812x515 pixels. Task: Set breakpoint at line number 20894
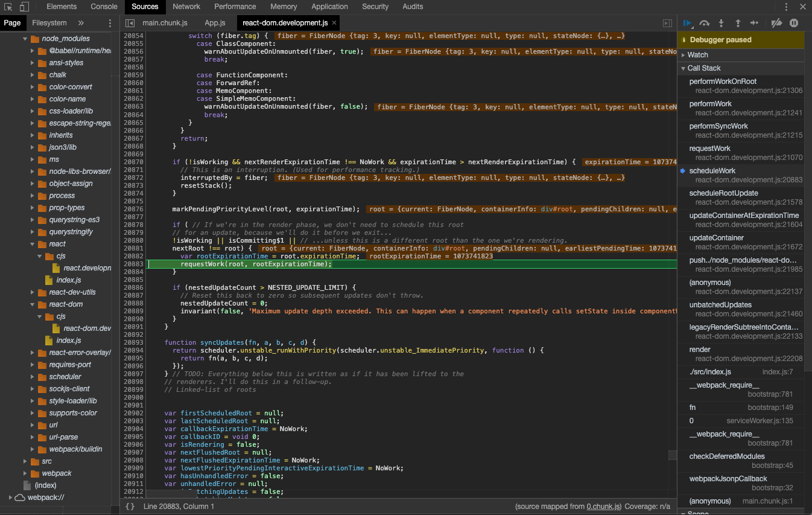pyautogui.click(x=133, y=350)
